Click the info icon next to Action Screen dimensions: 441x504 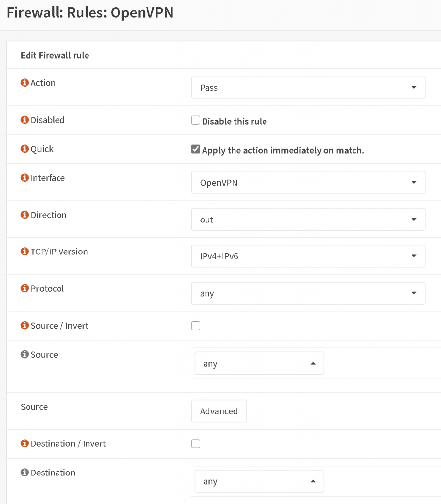(x=24, y=83)
